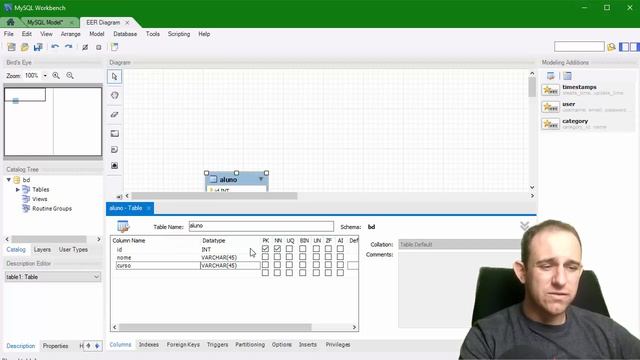Switch to the Foreign Keys tab
The image size is (640, 360).
tap(183, 344)
